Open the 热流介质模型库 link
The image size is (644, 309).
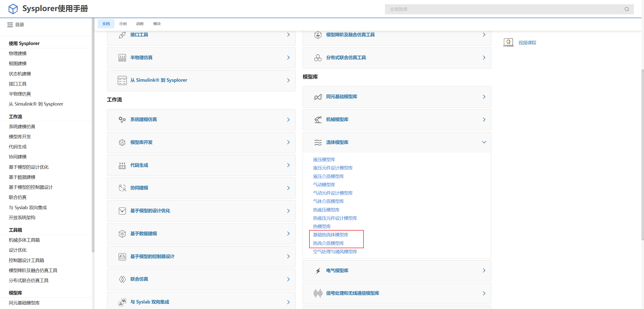[328, 243]
